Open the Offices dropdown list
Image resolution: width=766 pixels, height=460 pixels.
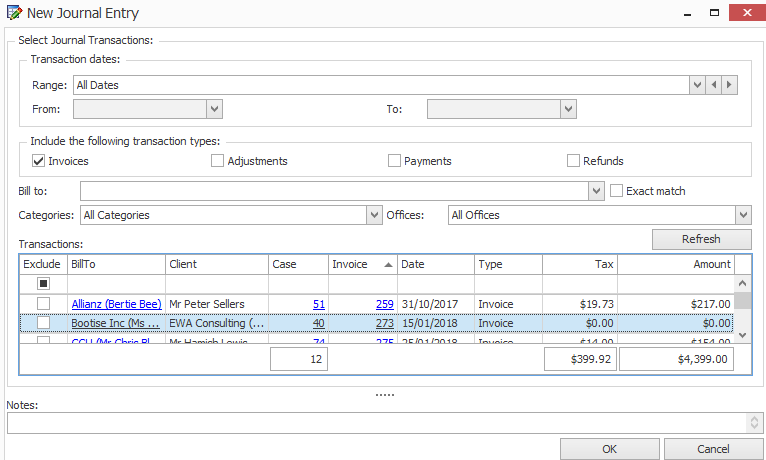click(742, 215)
